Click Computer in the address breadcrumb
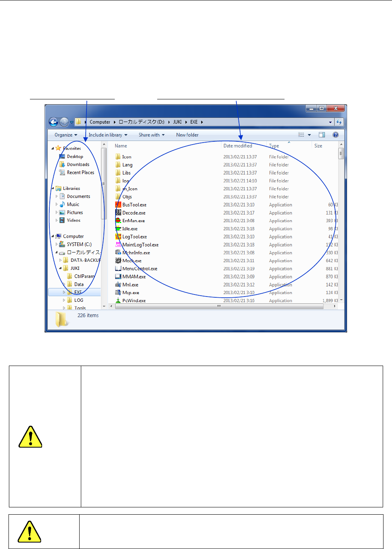This screenshot has height=549, width=392. coord(100,122)
